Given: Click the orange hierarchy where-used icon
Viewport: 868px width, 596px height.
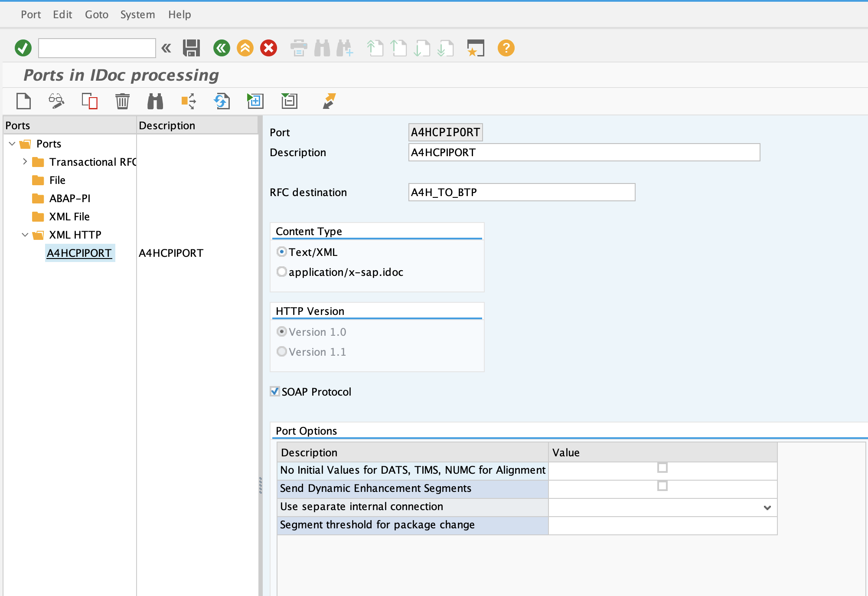Looking at the screenshot, I should point(189,101).
